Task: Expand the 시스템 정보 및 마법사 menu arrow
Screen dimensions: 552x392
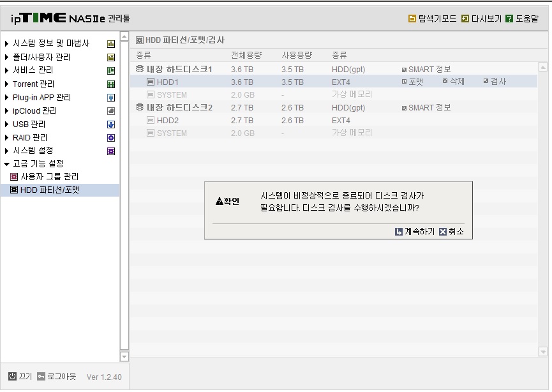Action: pyautogui.click(x=6, y=43)
